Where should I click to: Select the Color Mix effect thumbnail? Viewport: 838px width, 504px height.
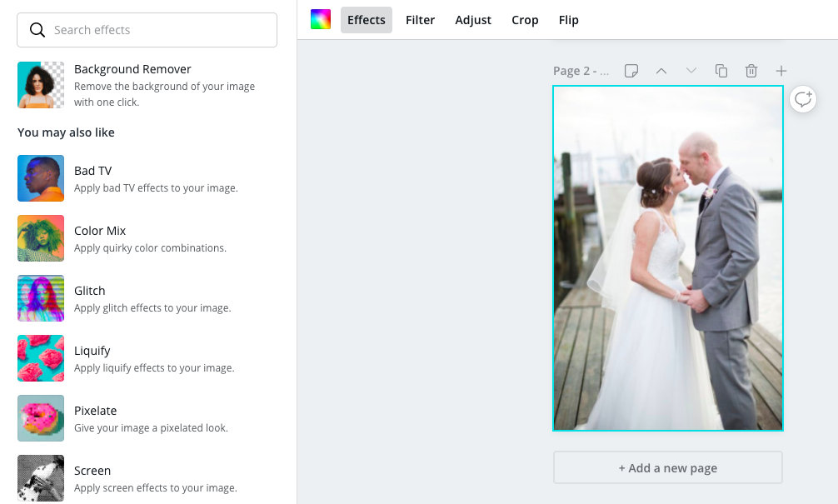[x=41, y=238]
